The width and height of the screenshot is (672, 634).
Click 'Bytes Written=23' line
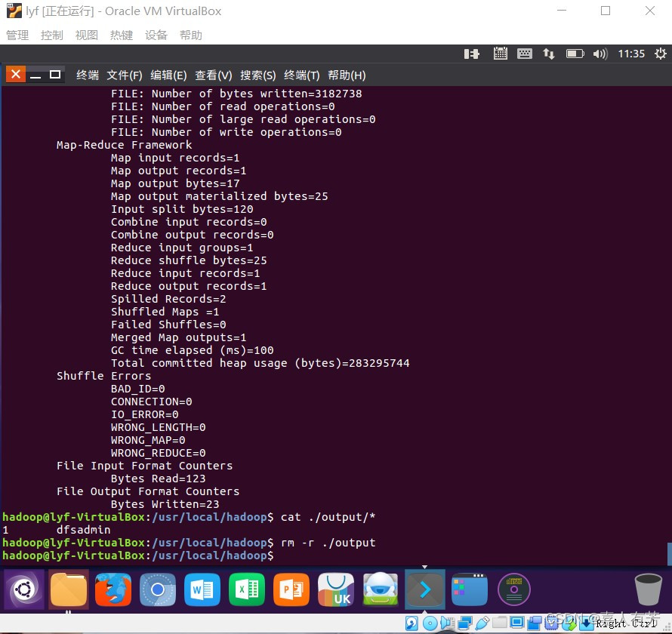[x=165, y=504]
